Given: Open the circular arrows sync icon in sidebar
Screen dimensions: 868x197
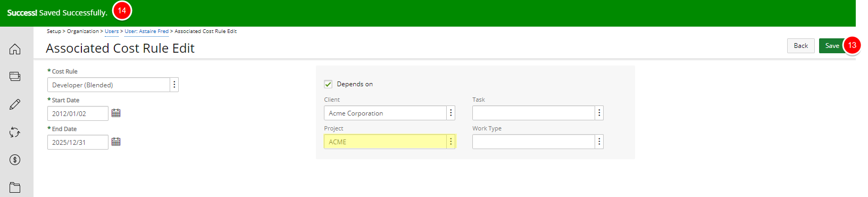Looking at the screenshot, I should pos(15,132).
